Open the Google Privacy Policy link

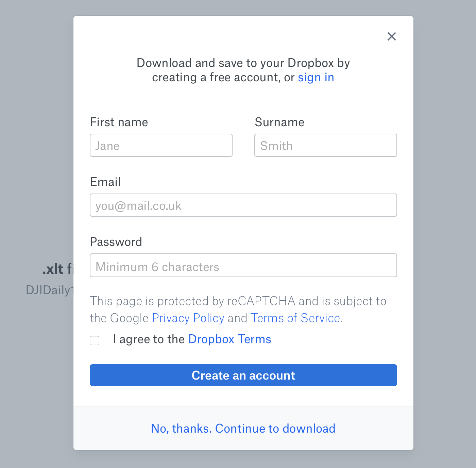point(188,318)
